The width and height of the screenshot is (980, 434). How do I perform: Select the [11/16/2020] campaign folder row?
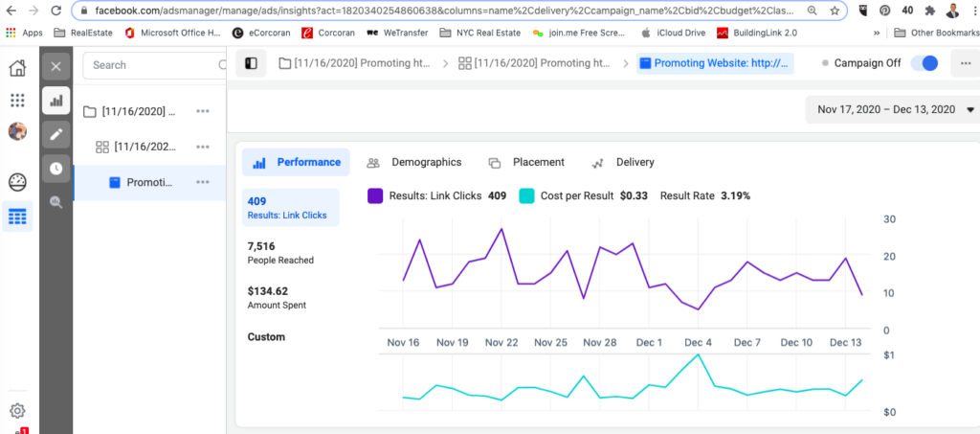(x=150, y=111)
